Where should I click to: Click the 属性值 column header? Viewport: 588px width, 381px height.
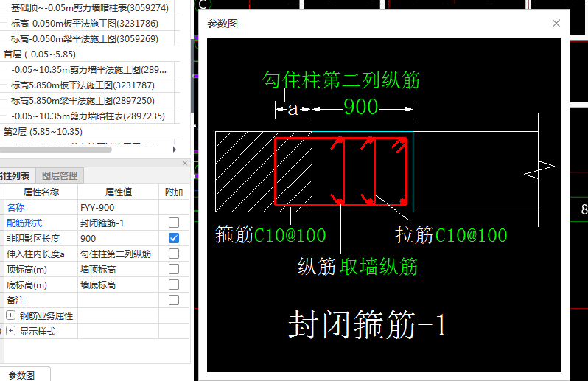tap(118, 192)
